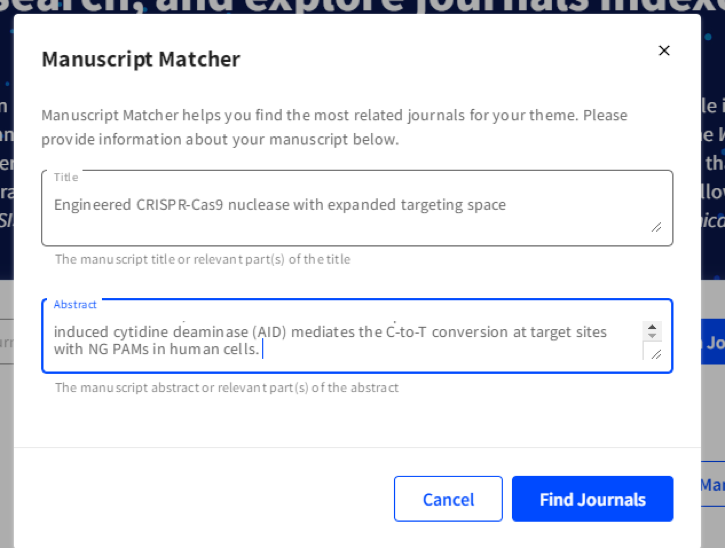The height and width of the screenshot is (548, 725).
Task: Close the Manuscript Matcher dialog
Action: (664, 50)
